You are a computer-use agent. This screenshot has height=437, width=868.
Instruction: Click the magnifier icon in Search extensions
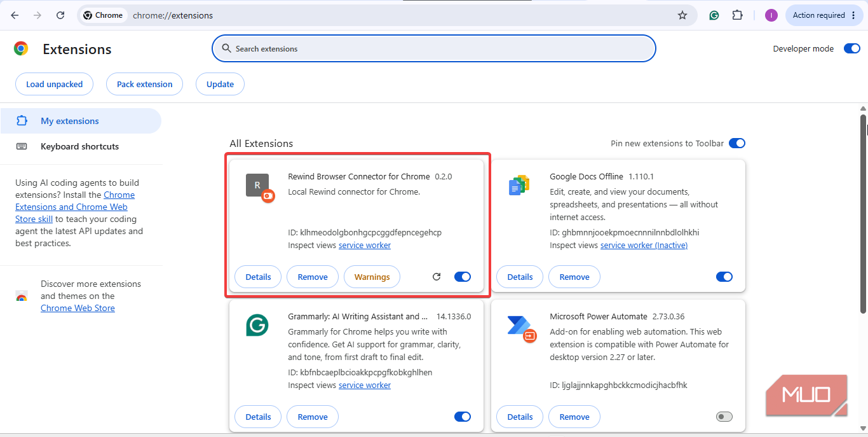coord(226,48)
